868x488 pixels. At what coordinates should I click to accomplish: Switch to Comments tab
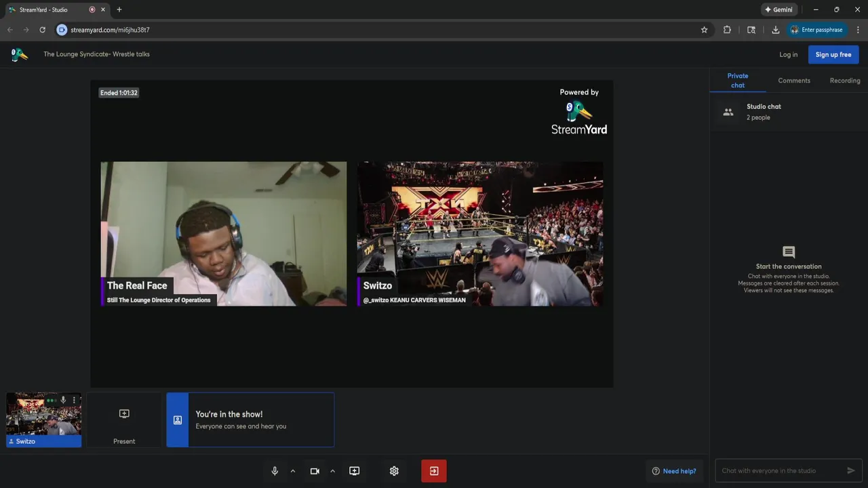794,81
